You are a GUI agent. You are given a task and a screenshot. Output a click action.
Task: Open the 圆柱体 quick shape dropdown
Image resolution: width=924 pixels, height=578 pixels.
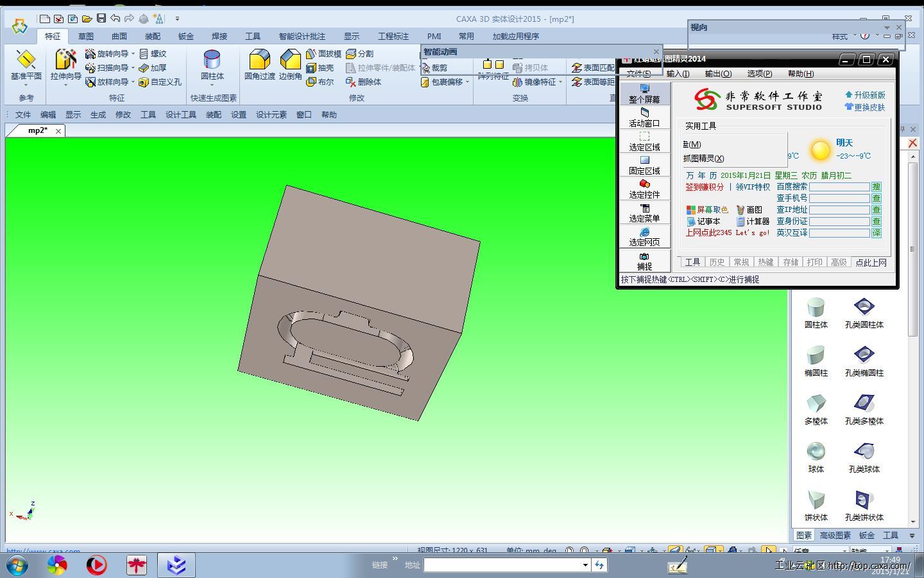click(x=212, y=85)
